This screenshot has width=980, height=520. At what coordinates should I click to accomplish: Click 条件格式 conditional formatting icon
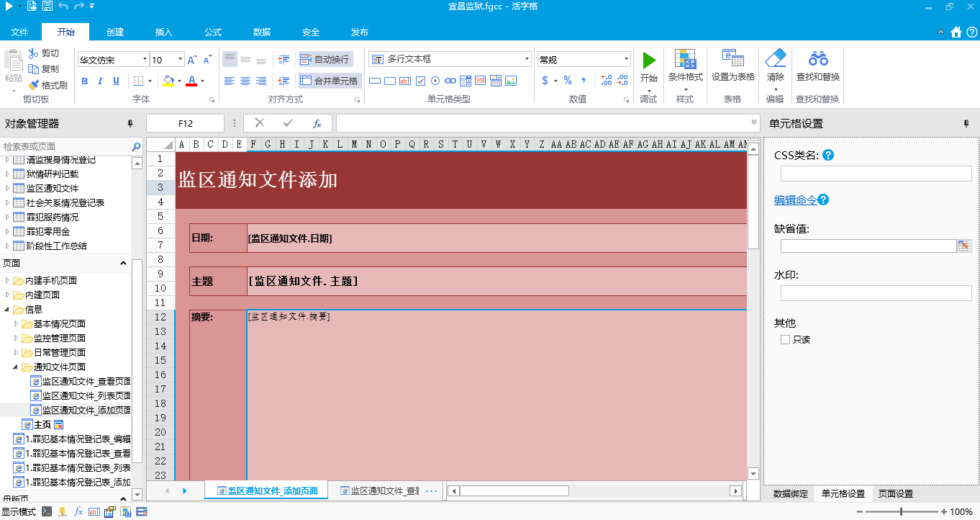pos(685,60)
